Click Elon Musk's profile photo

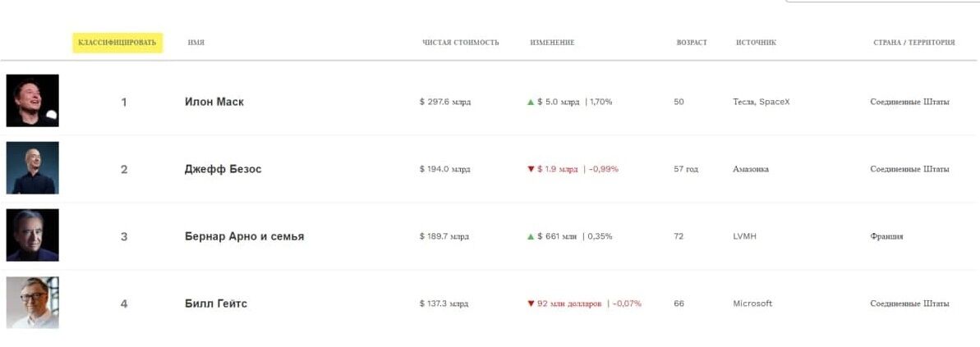pyautogui.click(x=33, y=101)
